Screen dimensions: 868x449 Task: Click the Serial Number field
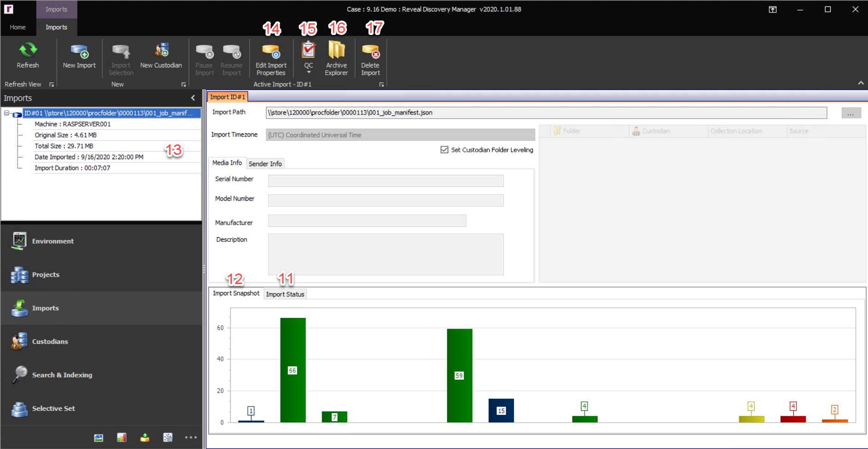tap(386, 181)
